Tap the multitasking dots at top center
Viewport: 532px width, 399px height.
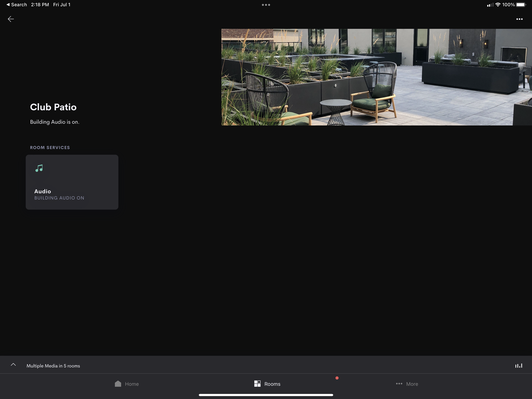266,5
